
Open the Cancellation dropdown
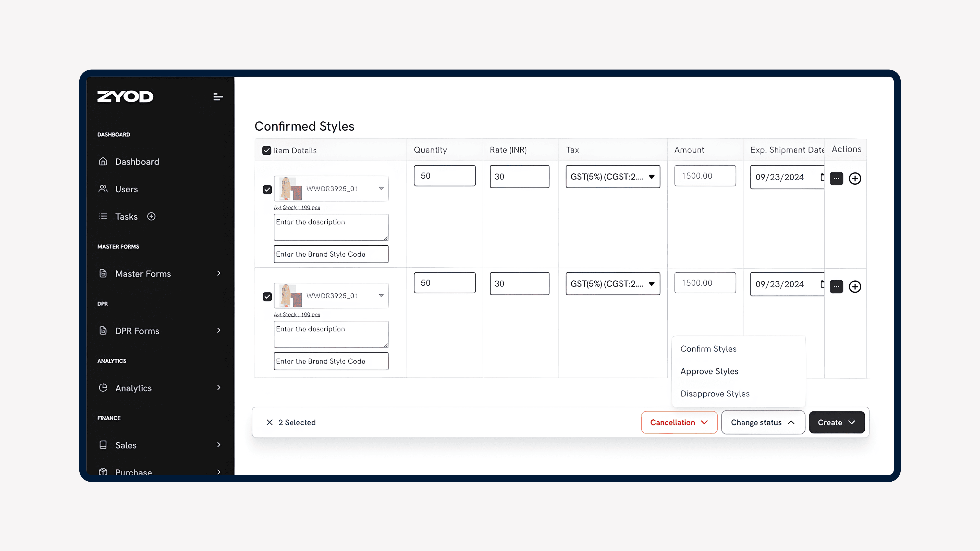pos(679,422)
